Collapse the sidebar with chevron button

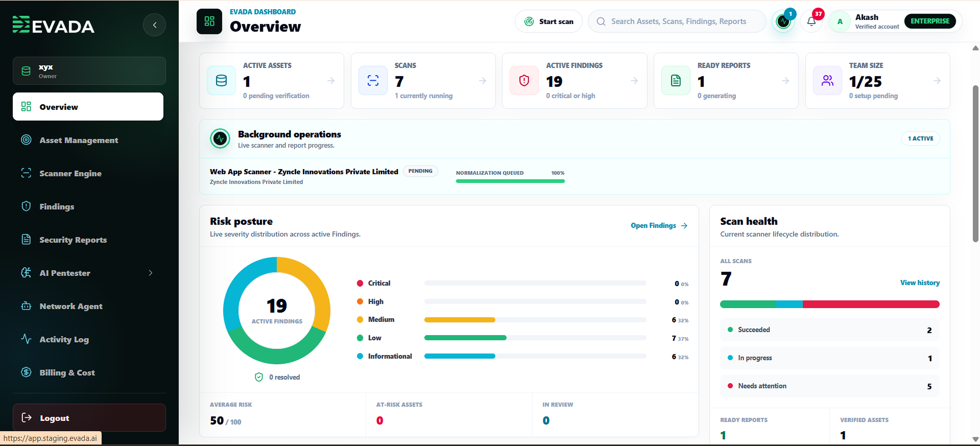coord(154,25)
